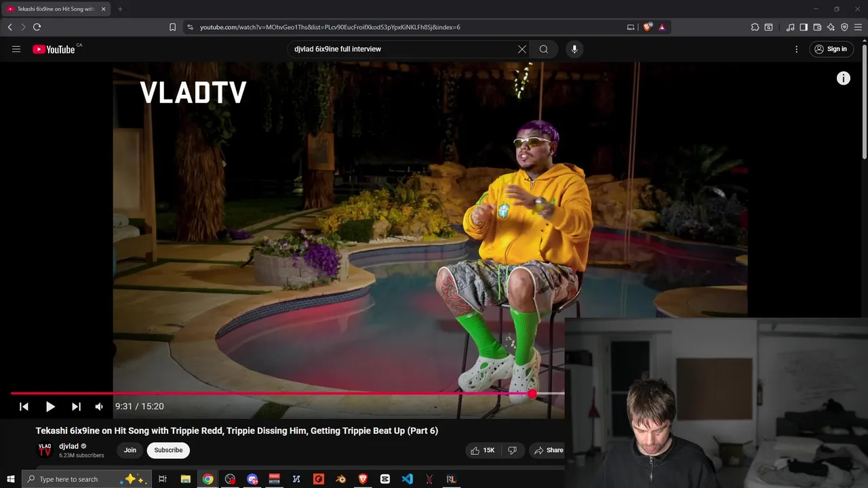This screenshot has height=488, width=868.
Task: Dislike the video thumbs down
Action: [x=513, y=450]
